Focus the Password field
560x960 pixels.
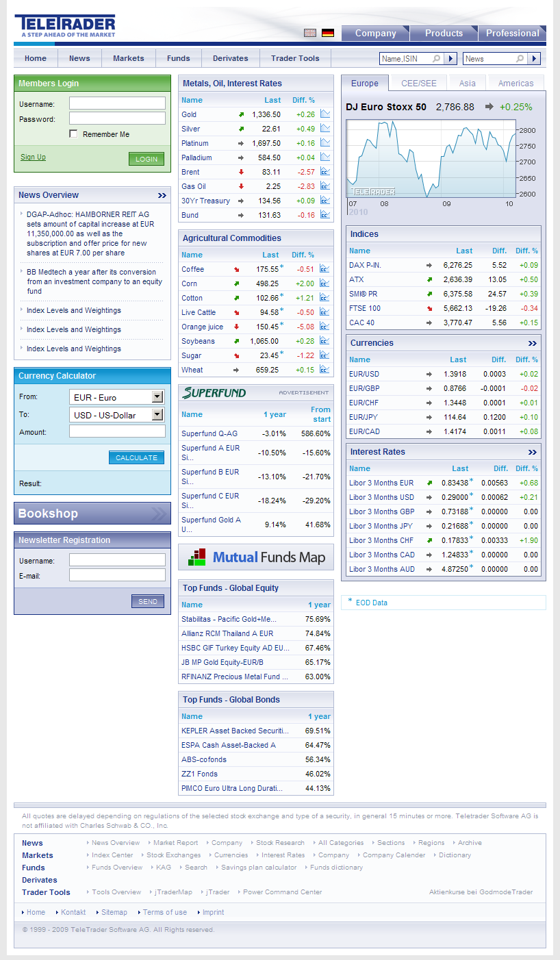[117, 118]
